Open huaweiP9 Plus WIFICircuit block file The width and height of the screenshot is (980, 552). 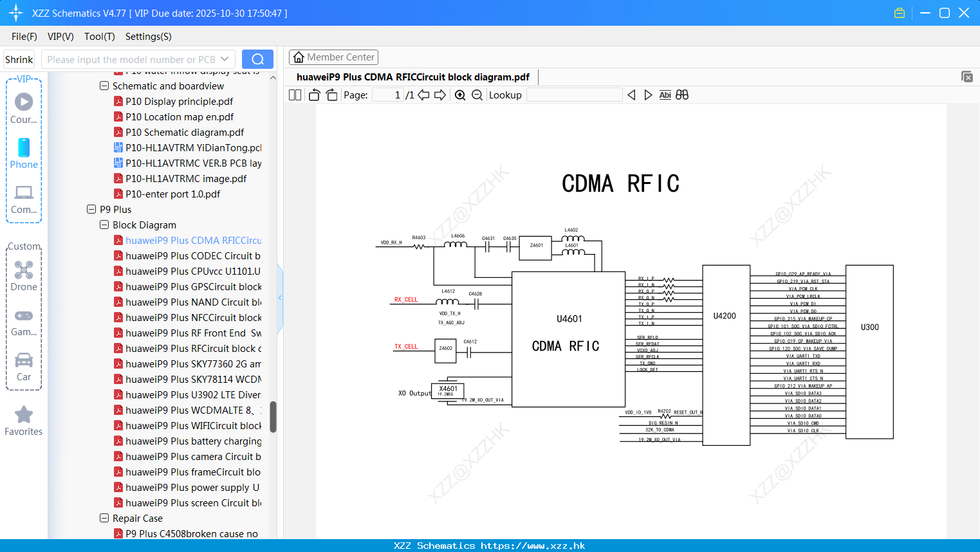[x=188, y=425]
